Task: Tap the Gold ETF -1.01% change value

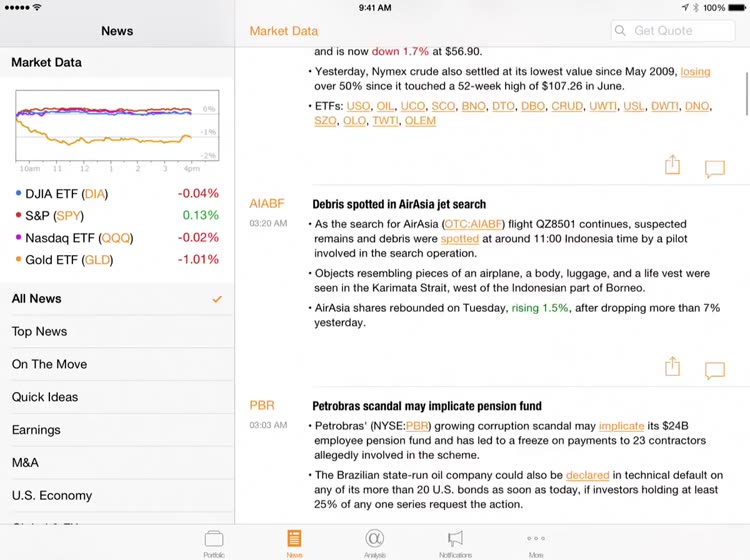Action: coord(198,260)
